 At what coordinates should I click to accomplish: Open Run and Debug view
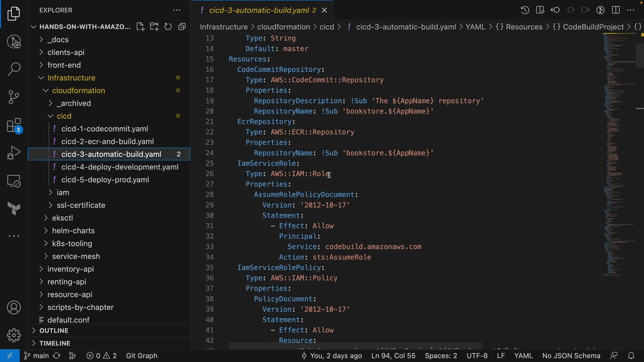pos(14,153)
